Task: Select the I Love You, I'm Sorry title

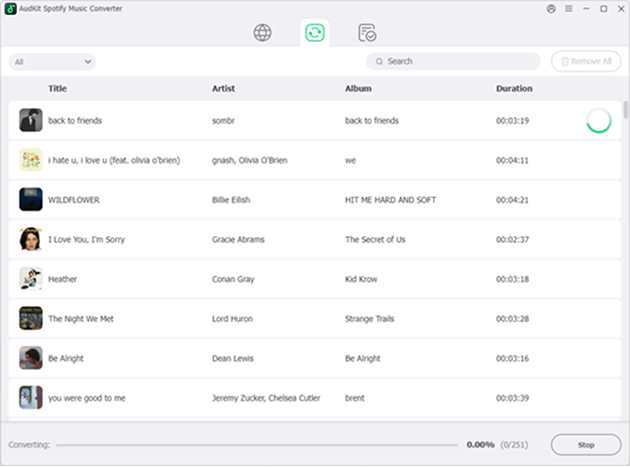Action: point(86,240)
